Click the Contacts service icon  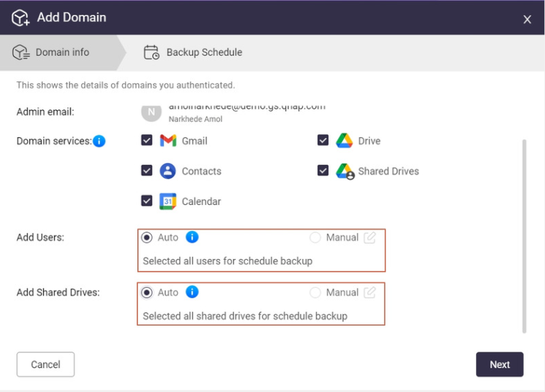coord(168,171)
